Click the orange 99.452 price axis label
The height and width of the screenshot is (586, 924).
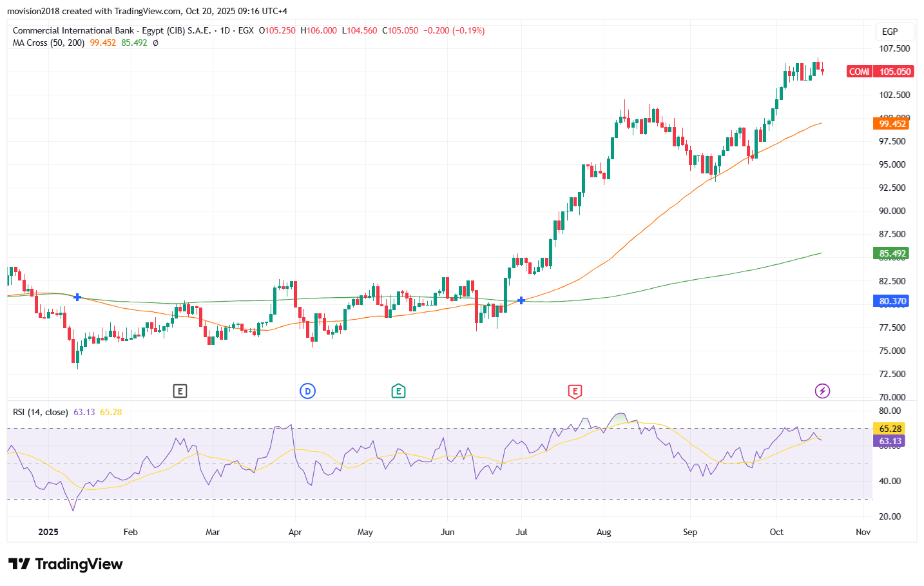(892, 124)
